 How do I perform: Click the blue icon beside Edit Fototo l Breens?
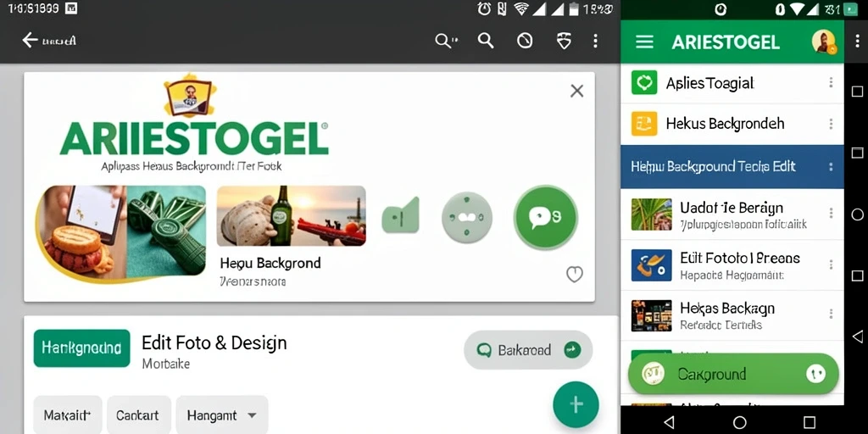pyautogui.click(x=652, y=265)
